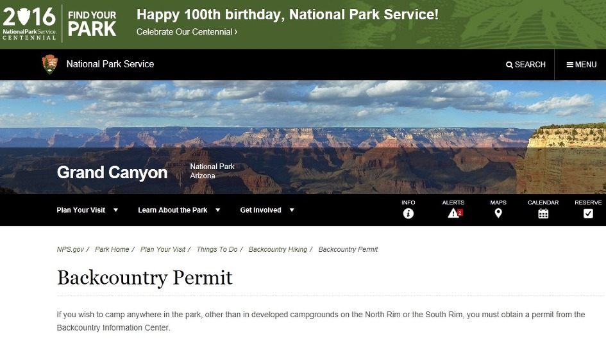Click the Reserve checkmark icon
The height and width of the screenshot is (364, 606).
pyautogui.click(x=588, y=213)
